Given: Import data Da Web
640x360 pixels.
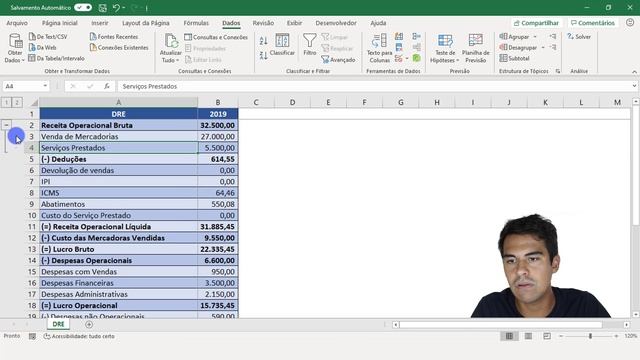Looking at the screenshot, I should tap(43, 47).
